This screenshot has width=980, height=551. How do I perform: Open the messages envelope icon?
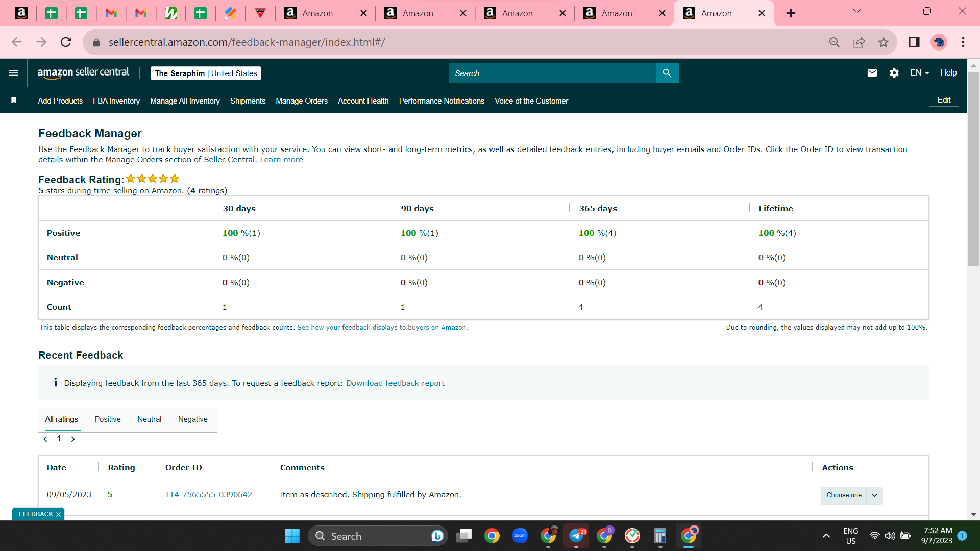[872, 73]
